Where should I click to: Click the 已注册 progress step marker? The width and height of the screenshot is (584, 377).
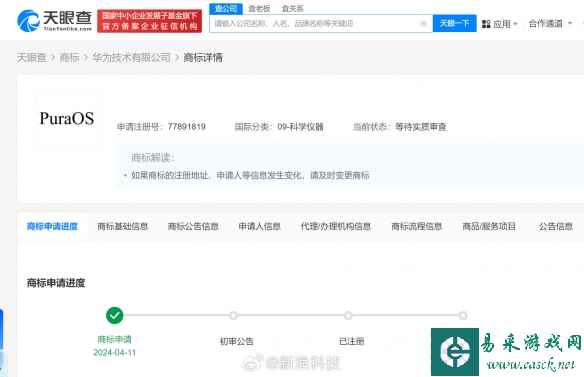click(x=348, y=316)
